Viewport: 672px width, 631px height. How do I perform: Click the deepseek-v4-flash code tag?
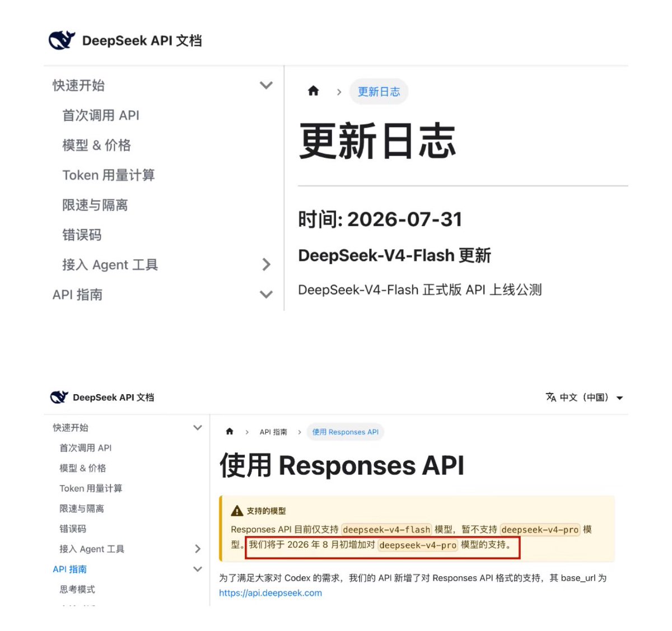386,530
